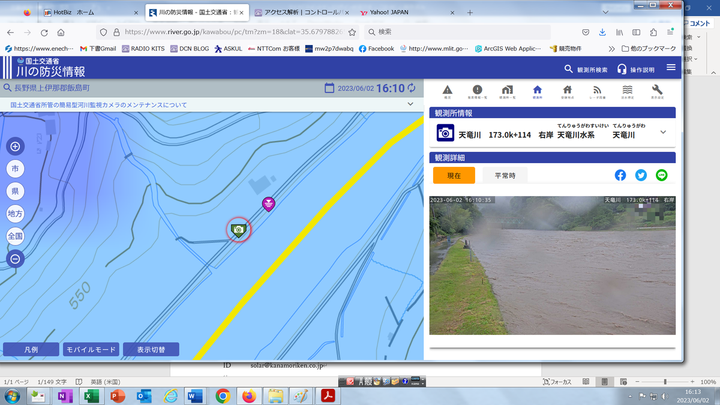Click the live river camera image
The width and height of the screenshot is (720, 405).
tap(553, 264)
